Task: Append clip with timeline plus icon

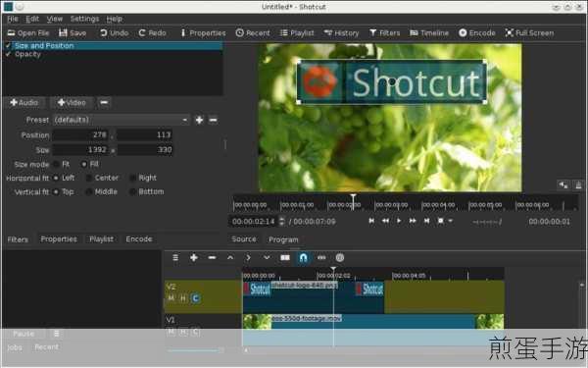Action: coord(193,257)
